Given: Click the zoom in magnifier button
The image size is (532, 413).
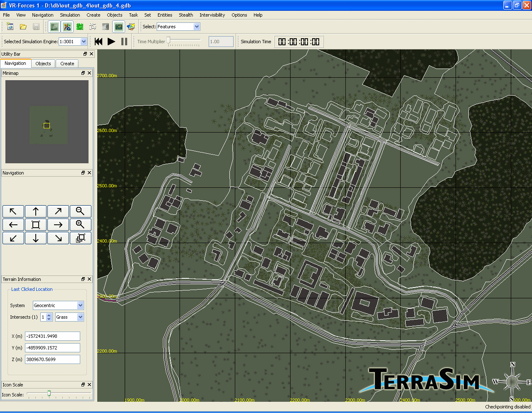Looking at the screenshot, I should (x=81, y=225).
